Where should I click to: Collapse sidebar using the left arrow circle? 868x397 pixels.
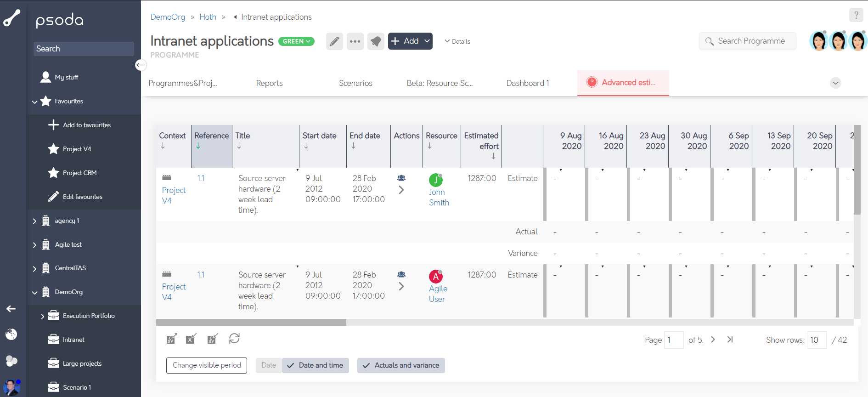[x=141, y=65]
